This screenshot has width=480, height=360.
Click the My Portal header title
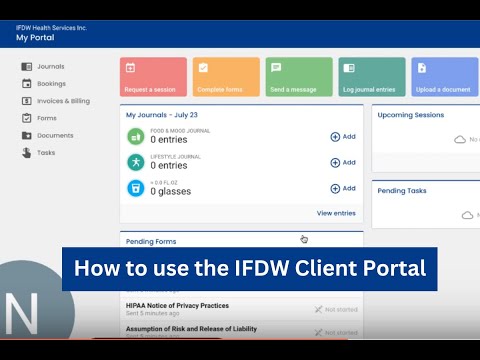35,38
